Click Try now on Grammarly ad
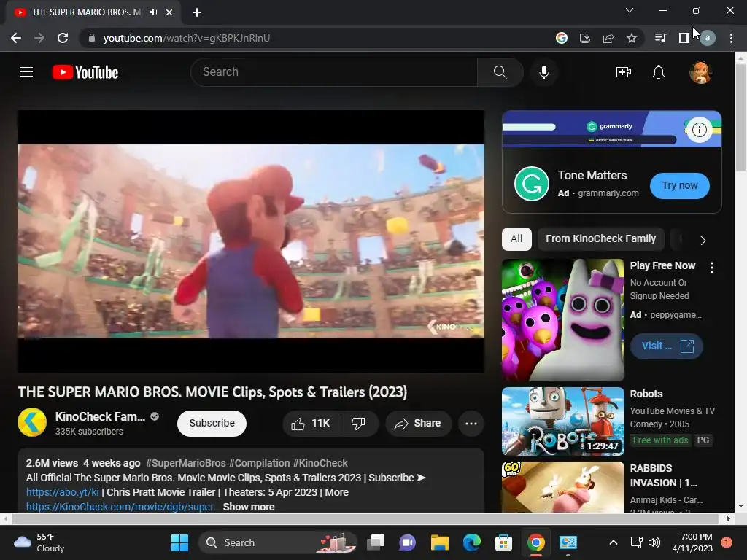 point(679,186)
